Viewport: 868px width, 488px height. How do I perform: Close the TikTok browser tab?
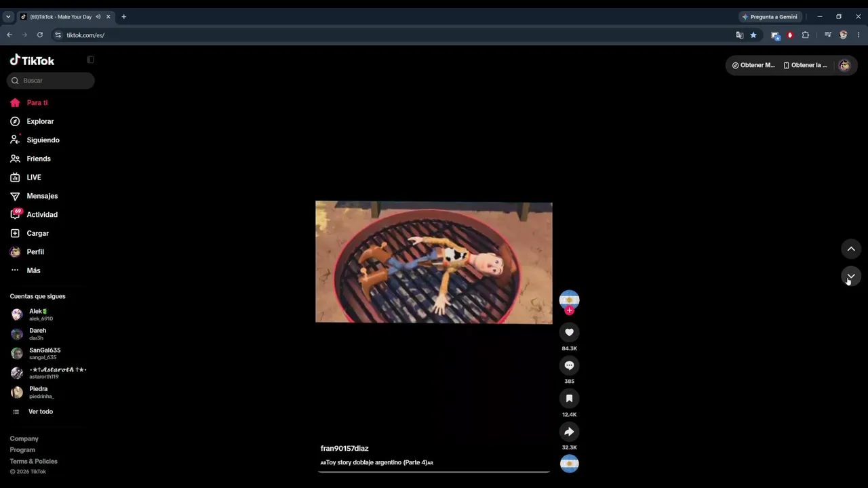[108, 17]
